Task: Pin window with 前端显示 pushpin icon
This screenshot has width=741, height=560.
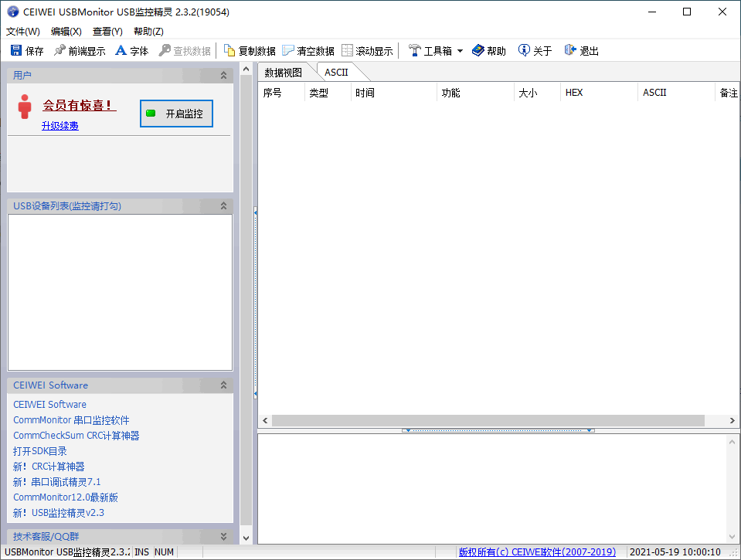Action: tap(59, 50)
